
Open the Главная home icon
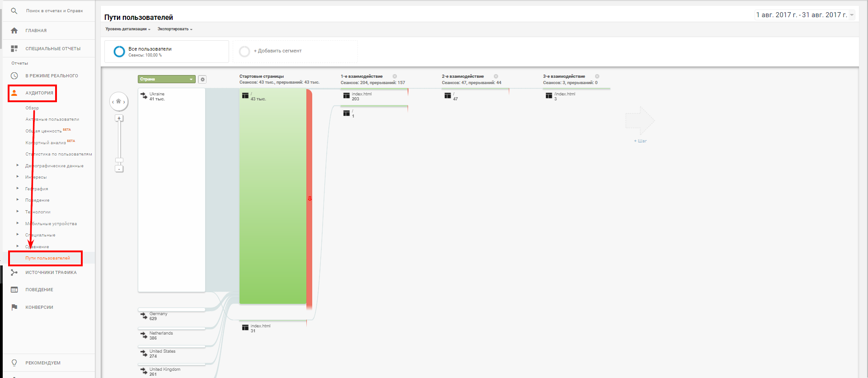14,31
